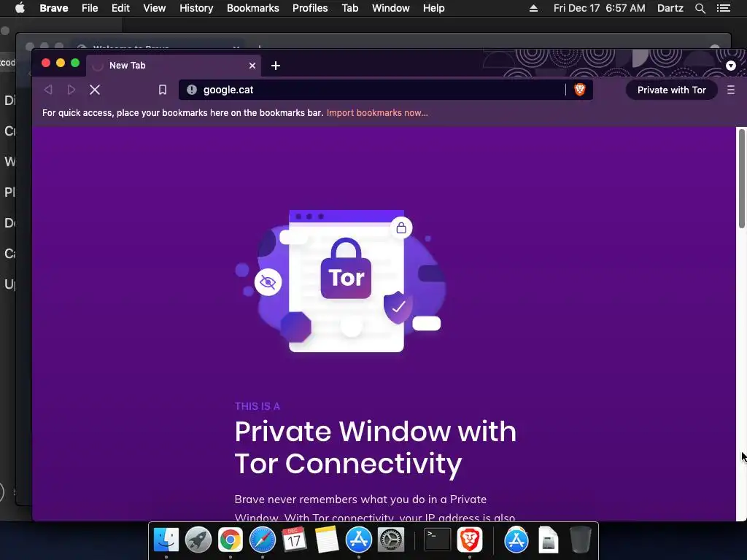The image size is (747, 560).
Task: Open Finder from the Dock
Action: tap(166, 540)
